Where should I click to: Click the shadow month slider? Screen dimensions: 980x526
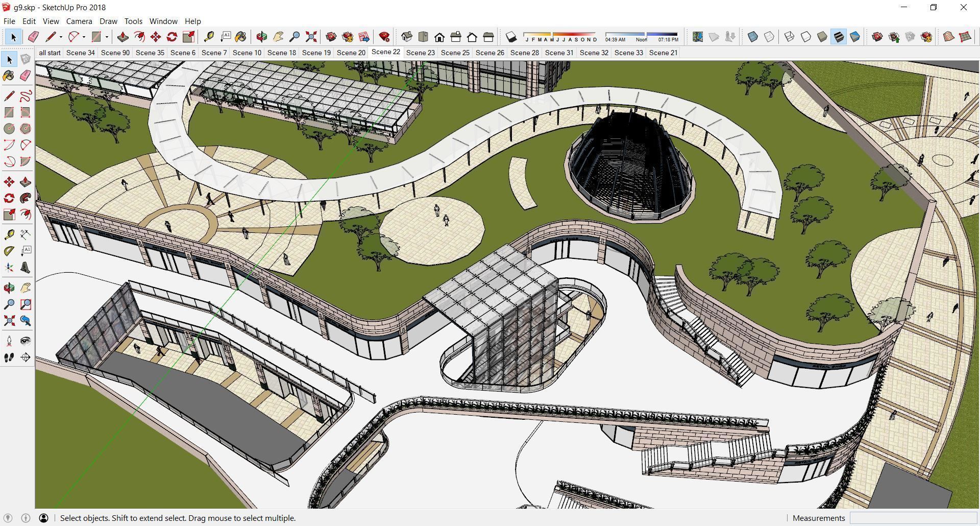point(560,37)
